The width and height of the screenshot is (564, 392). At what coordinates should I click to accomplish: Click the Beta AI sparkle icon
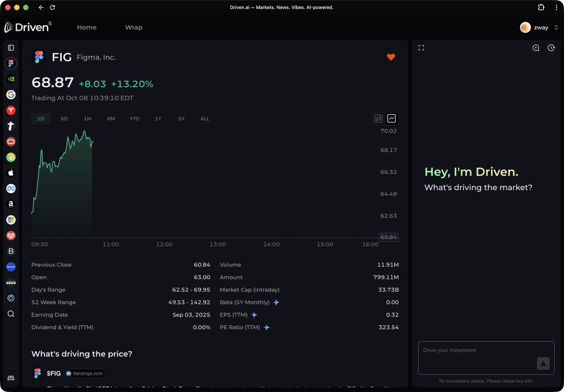coord(276,302)
